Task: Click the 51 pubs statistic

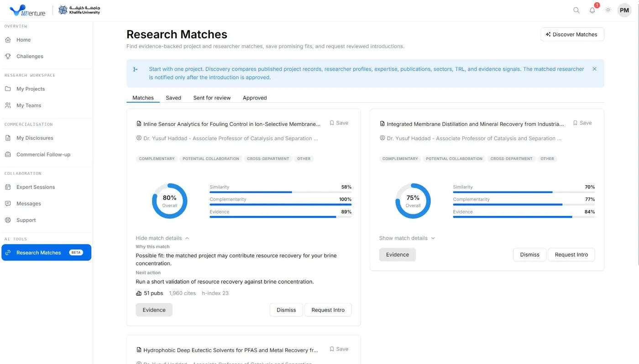Action: tap(150, 293)
